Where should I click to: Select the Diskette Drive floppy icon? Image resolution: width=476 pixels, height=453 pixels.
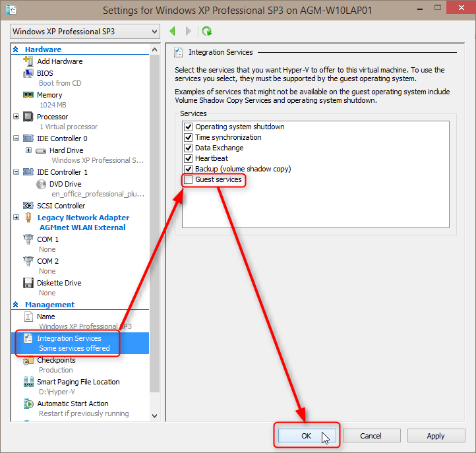[28, 283]
